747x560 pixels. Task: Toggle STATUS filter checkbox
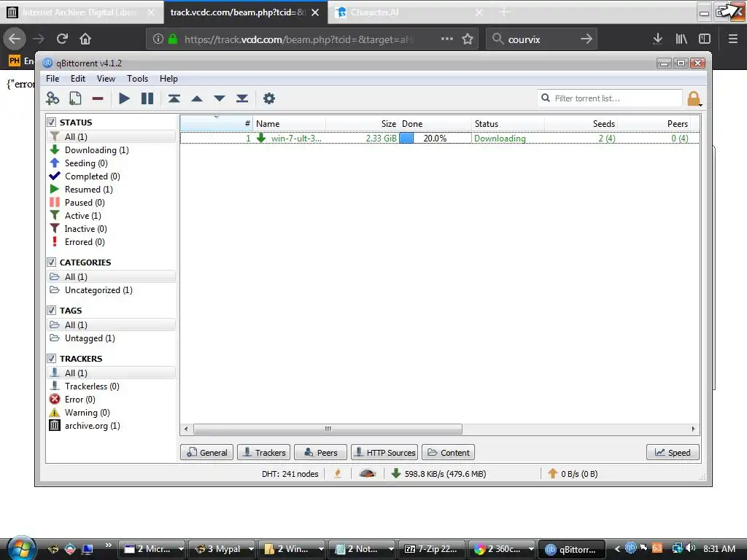click(x=52, y=122)
